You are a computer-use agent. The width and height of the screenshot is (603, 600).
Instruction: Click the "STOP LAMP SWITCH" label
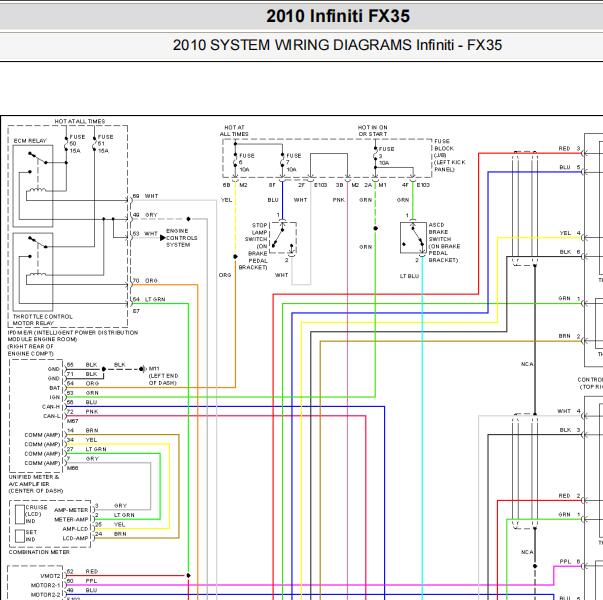256,232
